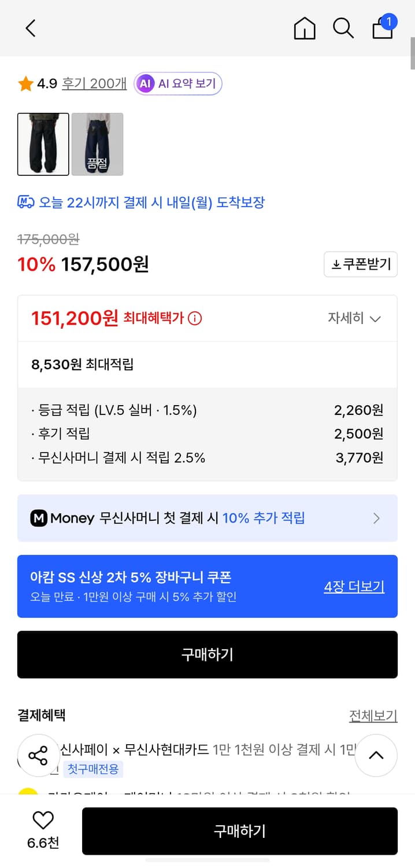Go to the home icon
Viewport: 415px width, 868px height.
tap(305, 28)
